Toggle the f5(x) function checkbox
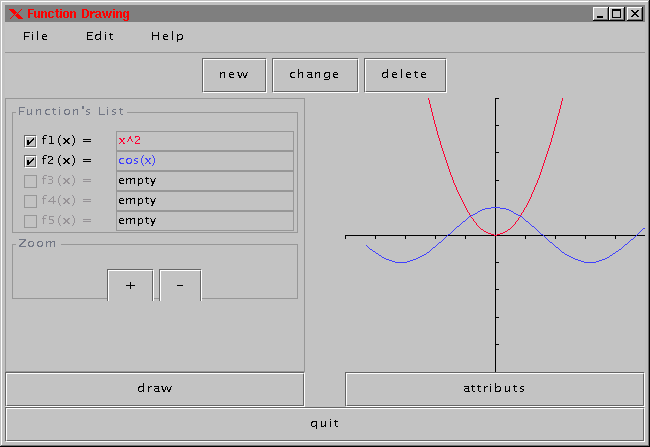The width and height of the screenshot is (650, 447). coord(30,221)
